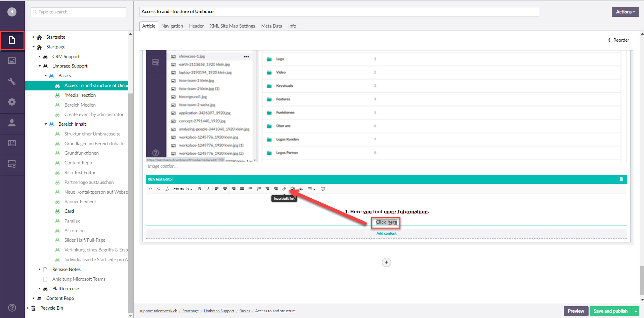Select the Rich Text Editor tree item
644x318 pixels.
pos(80,172)
